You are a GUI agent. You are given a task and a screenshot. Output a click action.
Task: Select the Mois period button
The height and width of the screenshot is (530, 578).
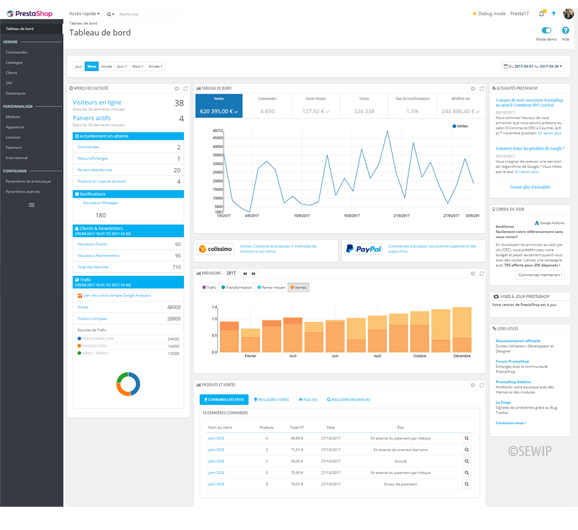point(92,66)
